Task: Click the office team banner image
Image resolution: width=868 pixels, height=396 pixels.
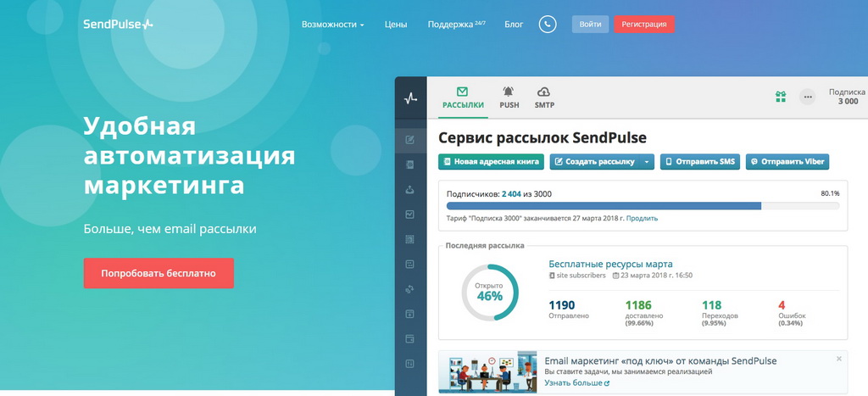Action: click(x=487, y=372)
